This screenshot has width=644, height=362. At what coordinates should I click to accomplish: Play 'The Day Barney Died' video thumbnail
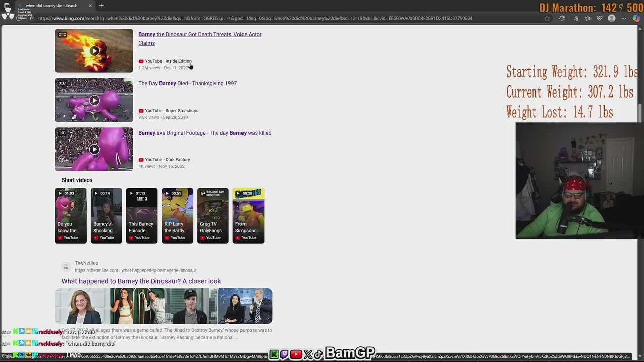coord(94,100)
